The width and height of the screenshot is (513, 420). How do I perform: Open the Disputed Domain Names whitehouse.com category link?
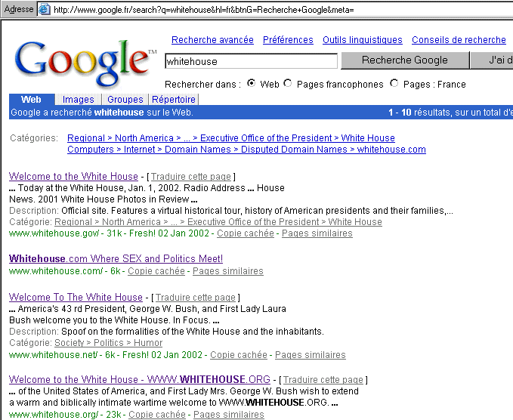pyautogui.click(x=247, y=150)
